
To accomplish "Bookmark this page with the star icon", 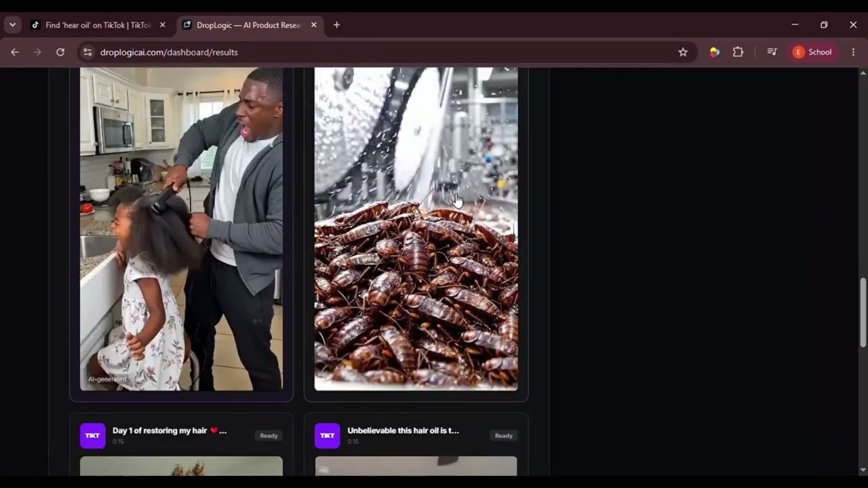I will tap(683, 52).
